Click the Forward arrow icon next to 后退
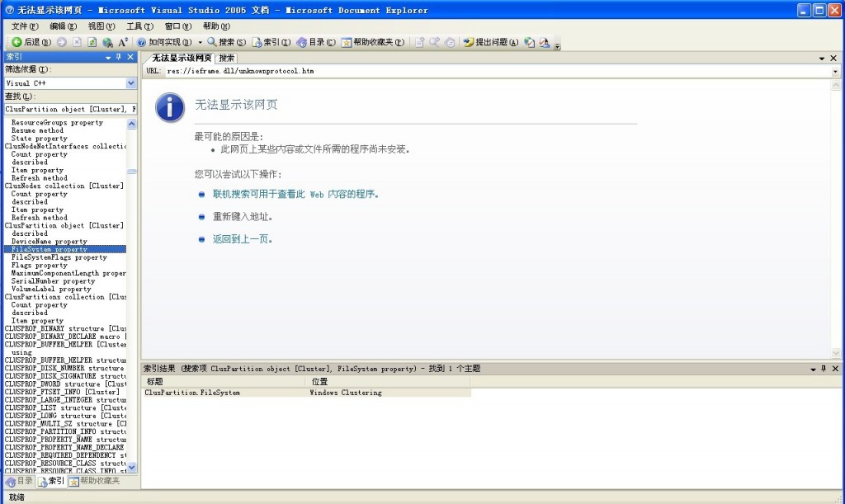 click(62, 42)
